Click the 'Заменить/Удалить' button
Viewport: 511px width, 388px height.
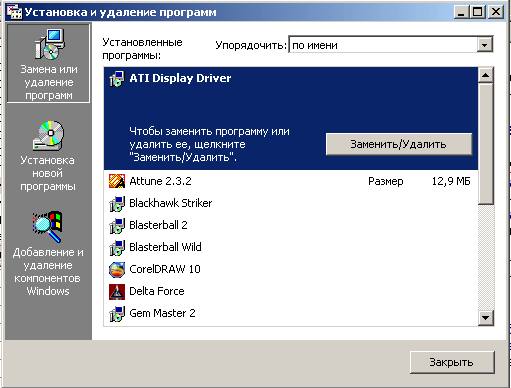pyautogui.click(x=399, y=144)
